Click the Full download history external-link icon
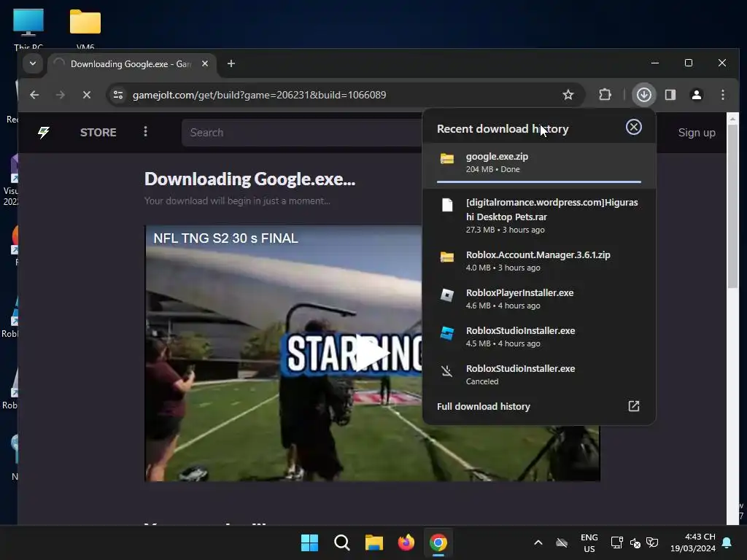The height and width of the screenshot is (560, 747). point(634,405)
